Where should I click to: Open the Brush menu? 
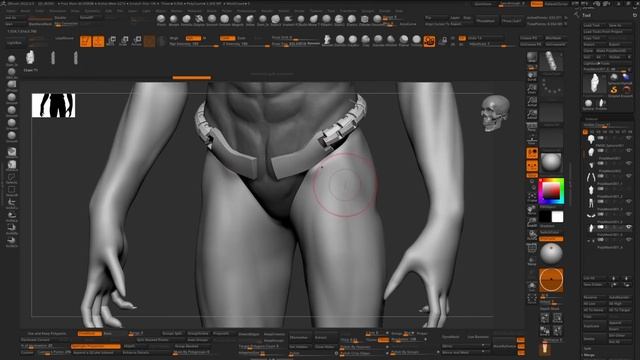tap(25, 11)
